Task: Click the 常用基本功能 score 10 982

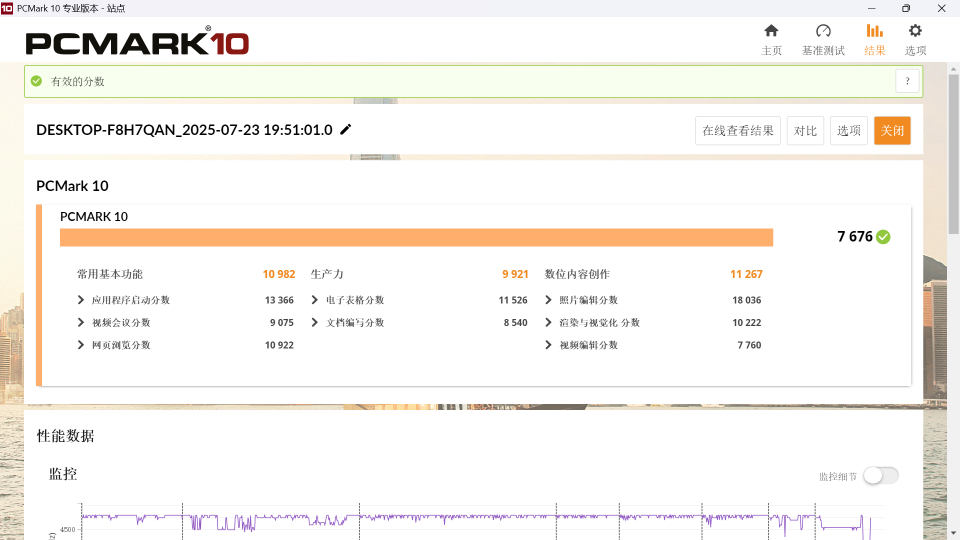Action: click(279, 274)
